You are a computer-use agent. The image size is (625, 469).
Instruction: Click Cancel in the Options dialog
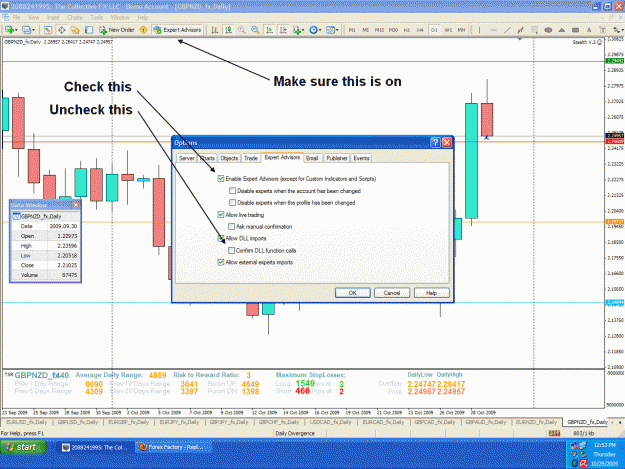392,293
